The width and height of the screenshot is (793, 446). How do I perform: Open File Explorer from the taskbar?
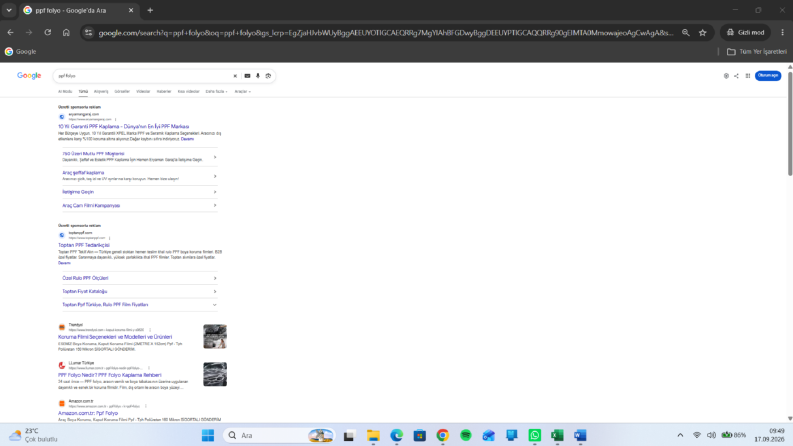click(x=373, y=435)
